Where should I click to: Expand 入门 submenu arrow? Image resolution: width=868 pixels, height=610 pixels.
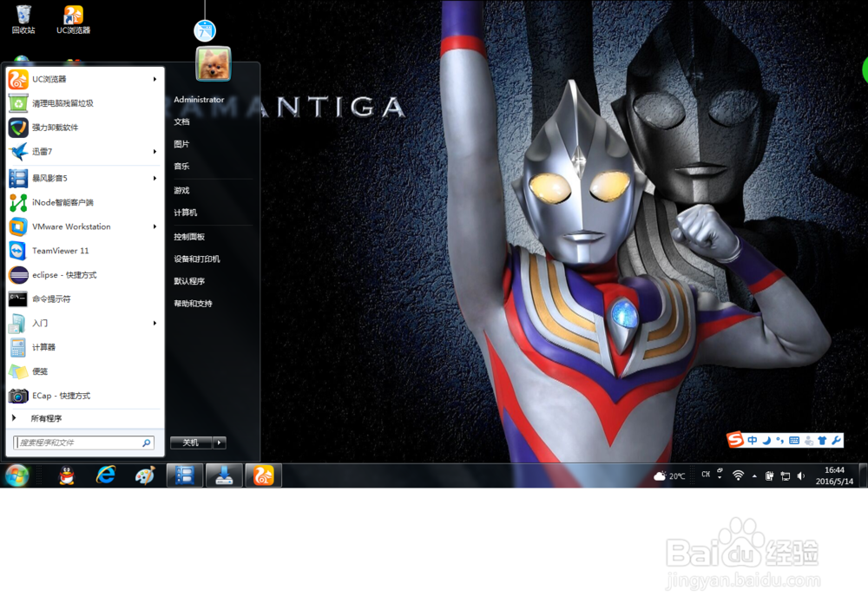pyautogui.click(x=155, y=323)
